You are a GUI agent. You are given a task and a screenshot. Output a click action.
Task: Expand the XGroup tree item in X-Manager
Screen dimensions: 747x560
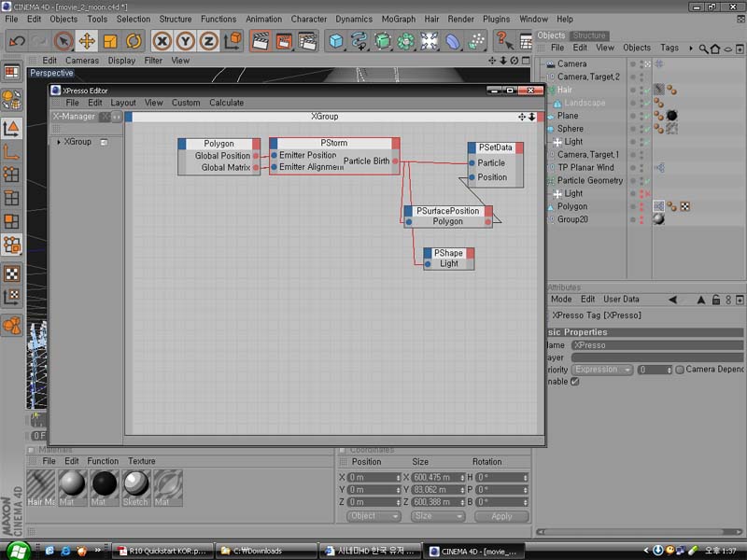[x=59, y=142]
